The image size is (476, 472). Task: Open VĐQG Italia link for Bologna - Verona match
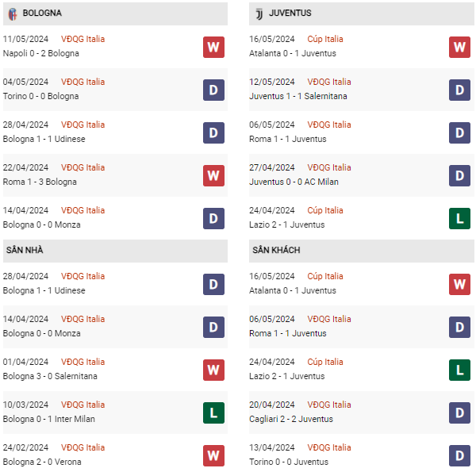click(x=83, y=447)
